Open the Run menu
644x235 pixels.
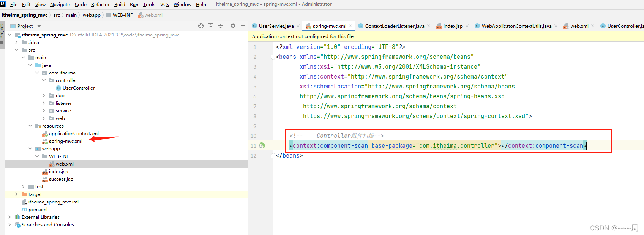pos(134,4)
